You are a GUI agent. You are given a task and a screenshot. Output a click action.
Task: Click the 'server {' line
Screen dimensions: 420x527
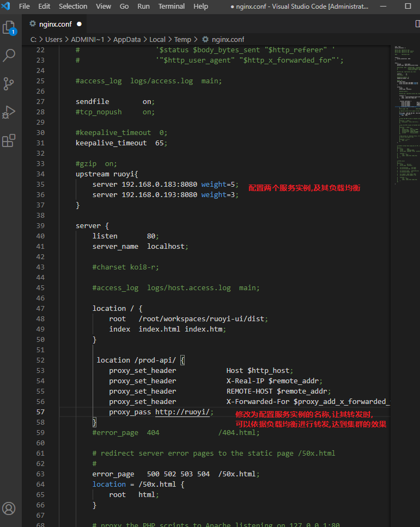pos(92,225)
